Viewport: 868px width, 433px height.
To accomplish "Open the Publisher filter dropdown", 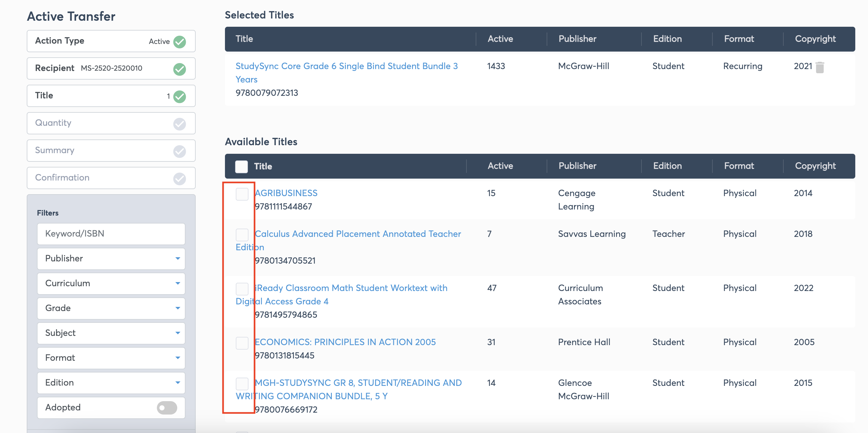I will pyautogui.click(x=111, y=259).
